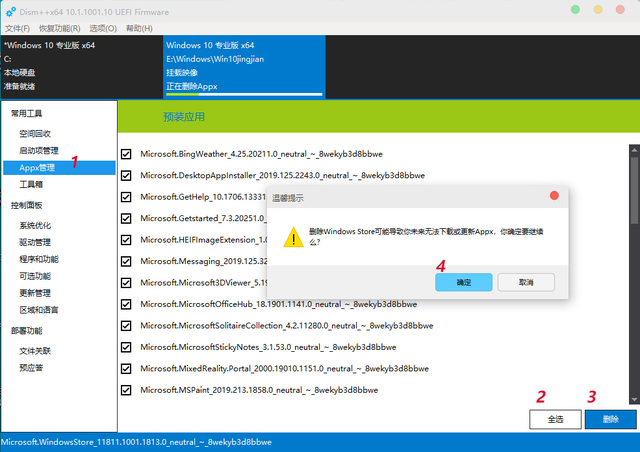Cancel the prompt with the 取消 button
The image size is (640, 452).
[526, 282]
